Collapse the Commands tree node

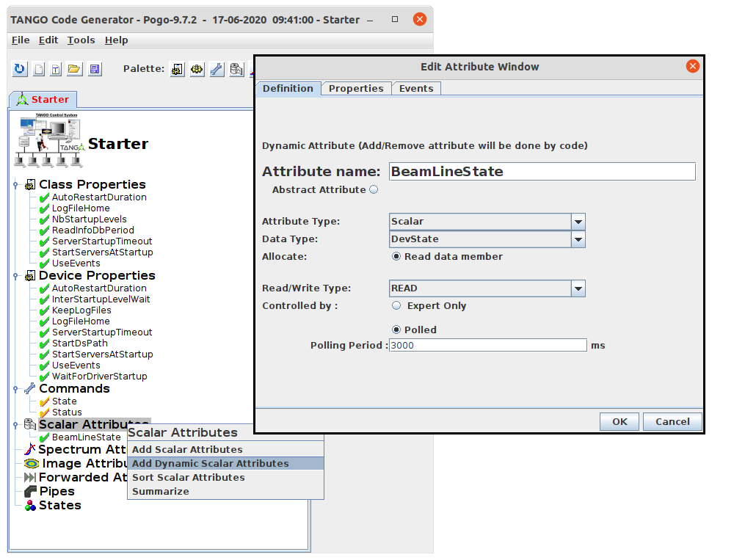tap(15, 389)
